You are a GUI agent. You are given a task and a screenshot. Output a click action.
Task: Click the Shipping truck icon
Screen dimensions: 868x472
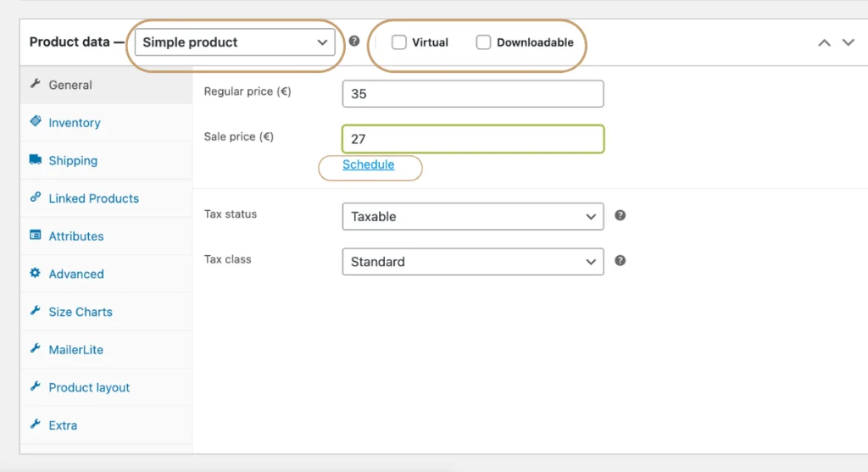(x=36, y=159)
